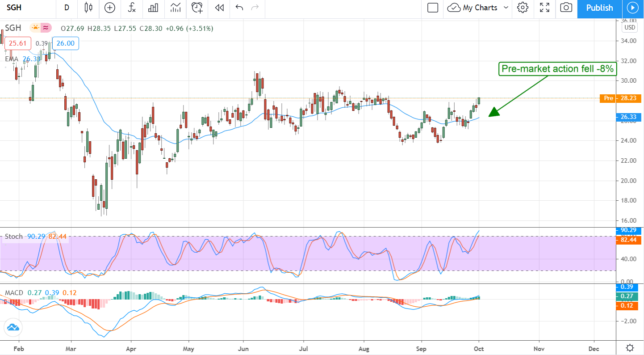Open the candlestick chart style selector

88,8
